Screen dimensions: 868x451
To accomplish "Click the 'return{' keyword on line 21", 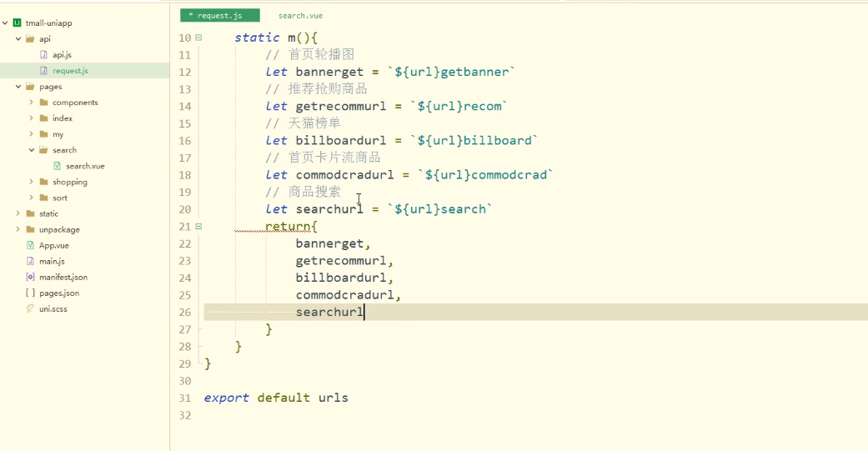I will click(x=291, y=226).
